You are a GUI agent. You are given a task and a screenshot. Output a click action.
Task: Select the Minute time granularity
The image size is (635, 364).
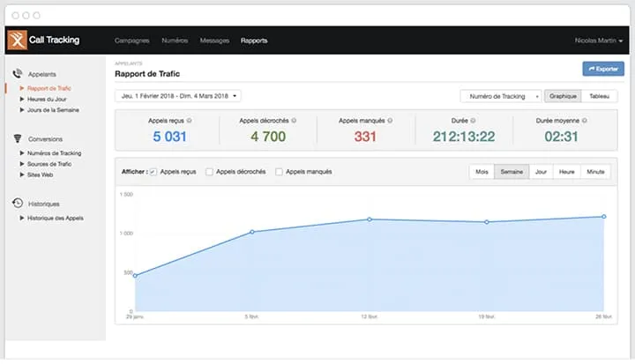pyautogui.click(x=595, y=172)
